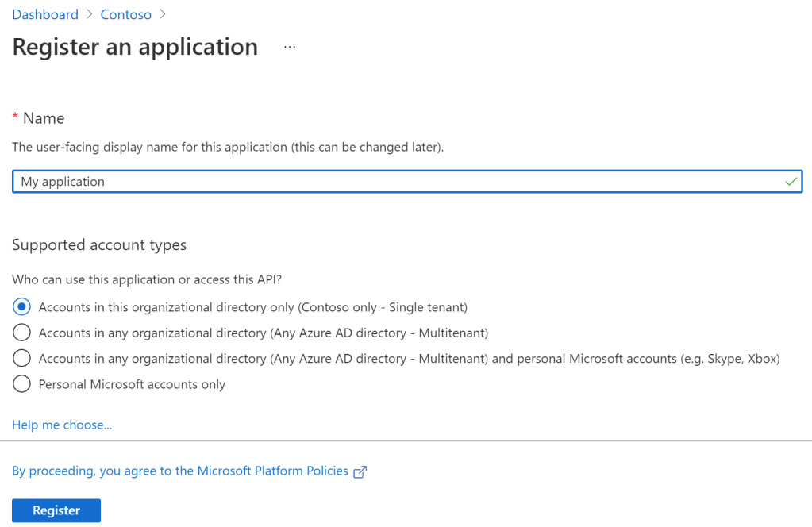Go to the Contoso breadcrumb
The image size is (812, 527).
tap(125, 15)
